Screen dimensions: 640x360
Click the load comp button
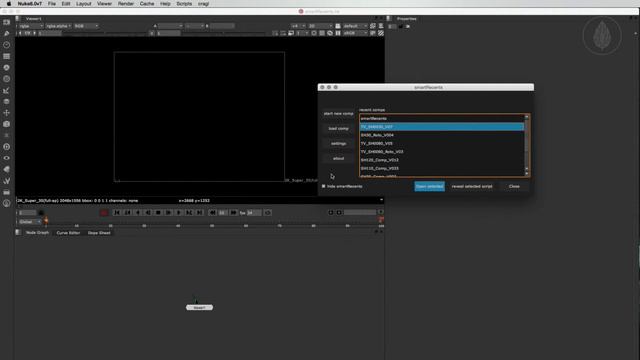click(x=338, y=129)
